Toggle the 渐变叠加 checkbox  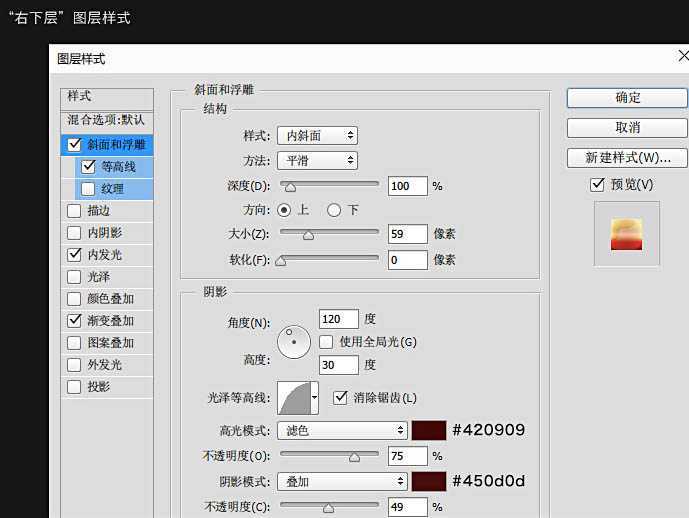tap(74, 321)
